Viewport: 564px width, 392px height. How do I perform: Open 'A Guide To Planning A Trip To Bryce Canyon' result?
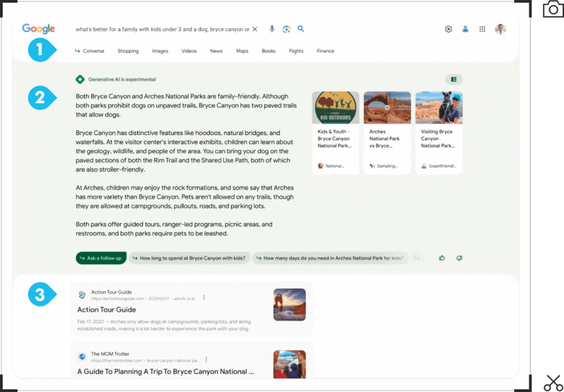166,372
